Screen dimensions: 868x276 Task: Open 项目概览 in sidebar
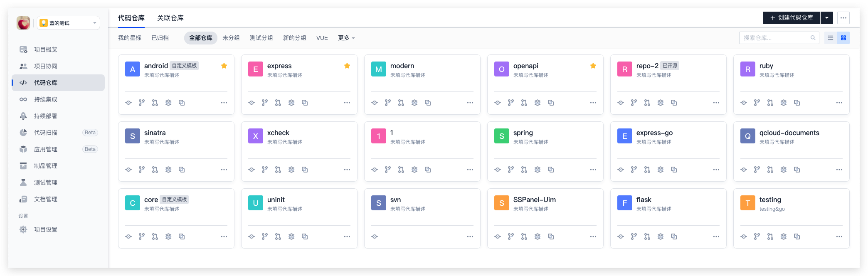[x=58, y=49]
